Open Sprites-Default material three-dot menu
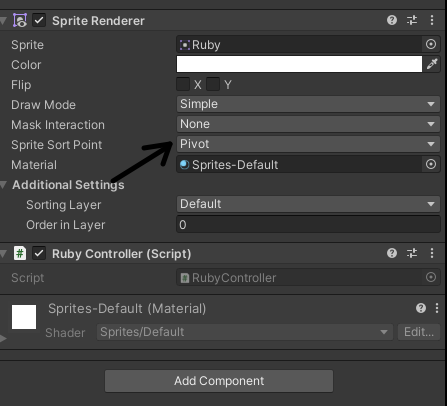Viewport: 447px width, 406px height. [437, 308]
